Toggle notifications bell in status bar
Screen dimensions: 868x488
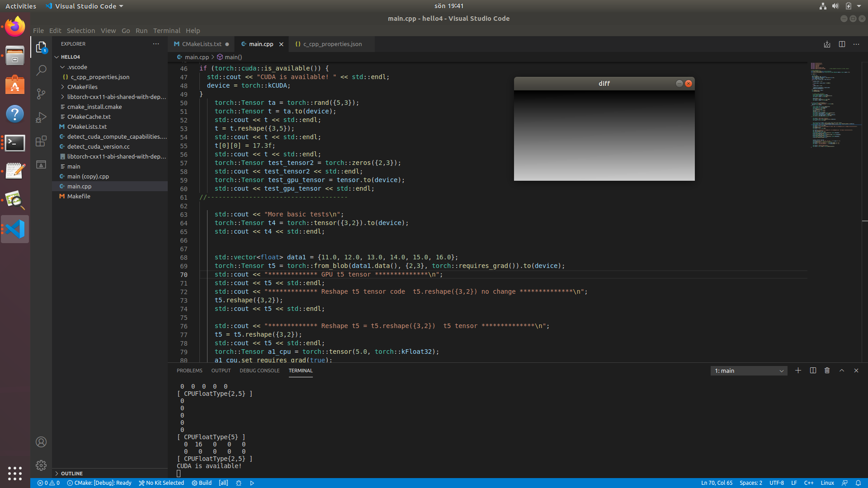(x=858, y=483)
